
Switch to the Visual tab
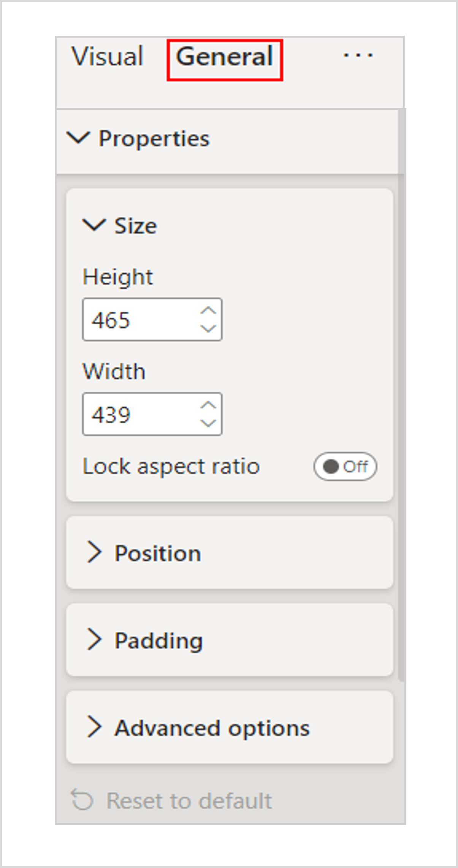pos(108,56)
